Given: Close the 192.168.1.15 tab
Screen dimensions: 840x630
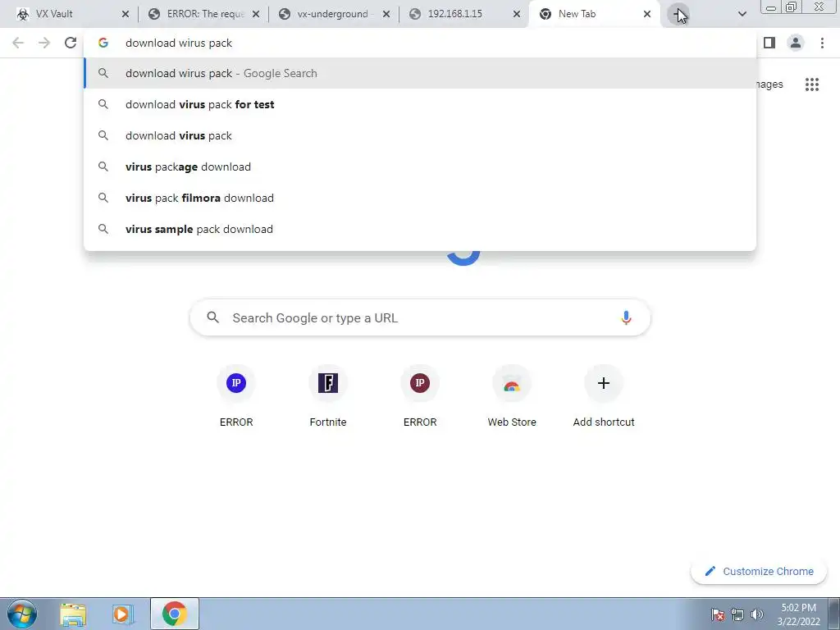Looking at the screenshot, I should [517, 15].
